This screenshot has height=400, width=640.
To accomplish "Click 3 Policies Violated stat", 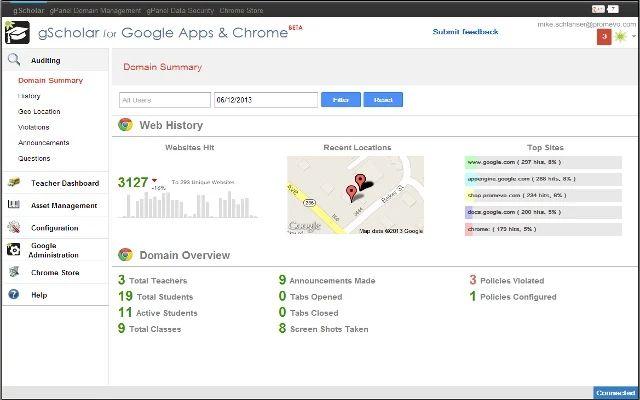I will tap(507, 280).
